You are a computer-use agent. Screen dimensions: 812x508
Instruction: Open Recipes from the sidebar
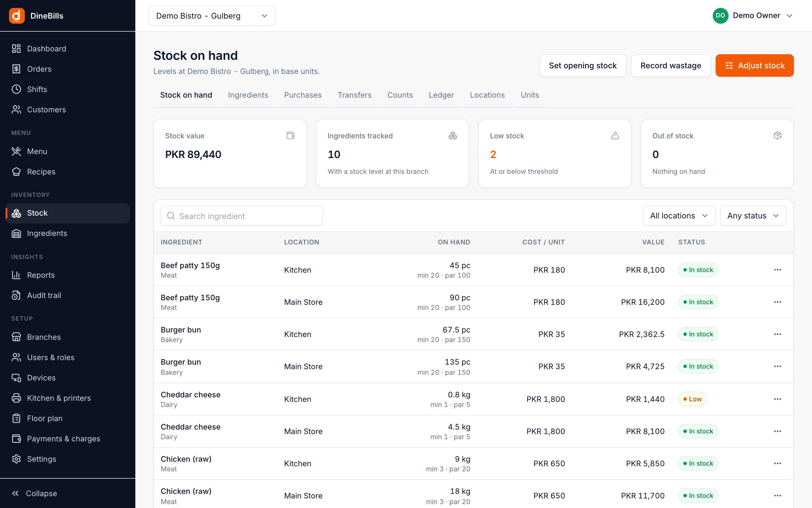67,172
